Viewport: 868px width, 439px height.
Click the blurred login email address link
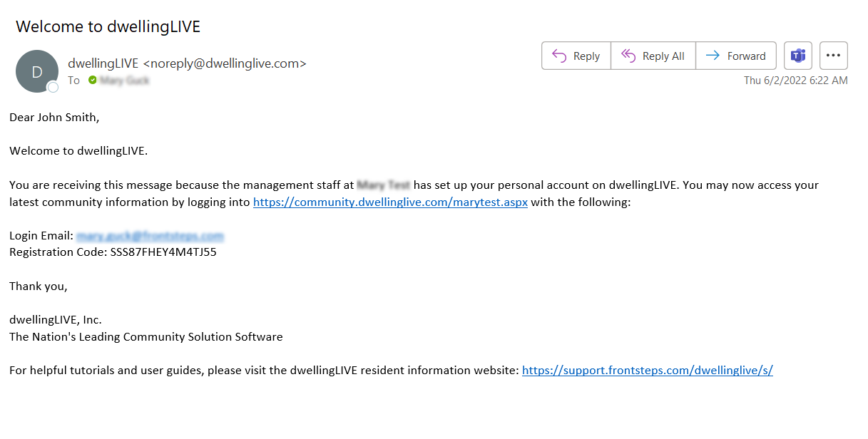click(x=150, y=236)
